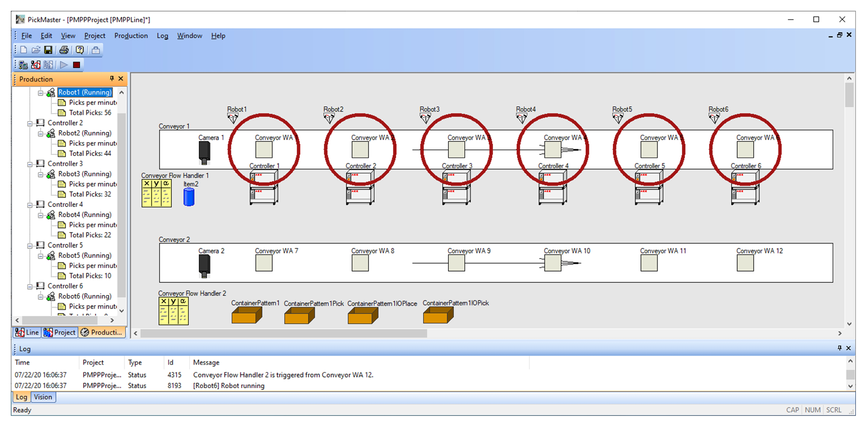Click the Print toolbar icon
The width and height of the screenshot is (868, 428).
(64, 50)
